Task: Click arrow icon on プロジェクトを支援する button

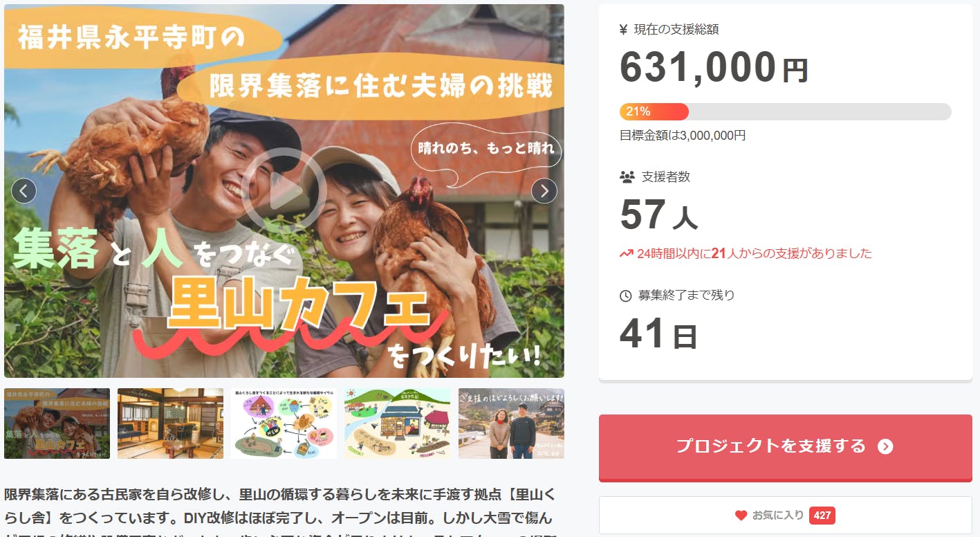Action: [885, 446]
